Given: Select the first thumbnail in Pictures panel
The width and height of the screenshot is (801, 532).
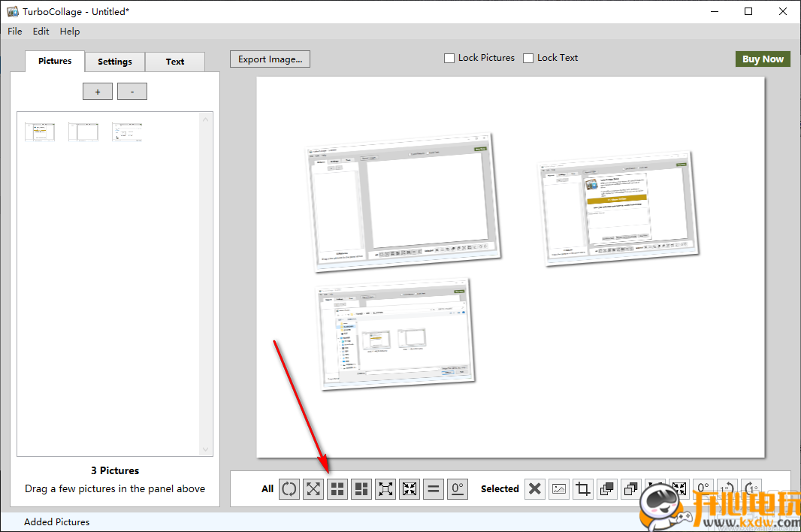Looking at the screenshot, I should coord(40,132).
